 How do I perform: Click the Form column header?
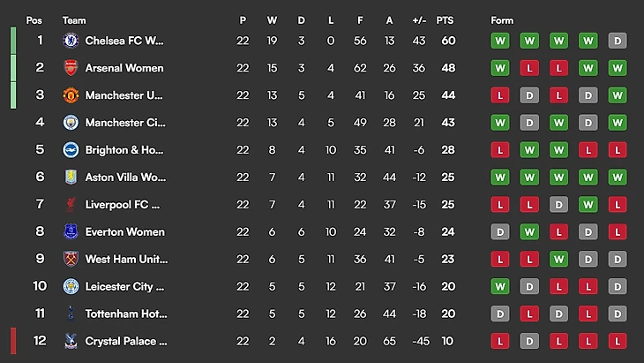(502, 20)
